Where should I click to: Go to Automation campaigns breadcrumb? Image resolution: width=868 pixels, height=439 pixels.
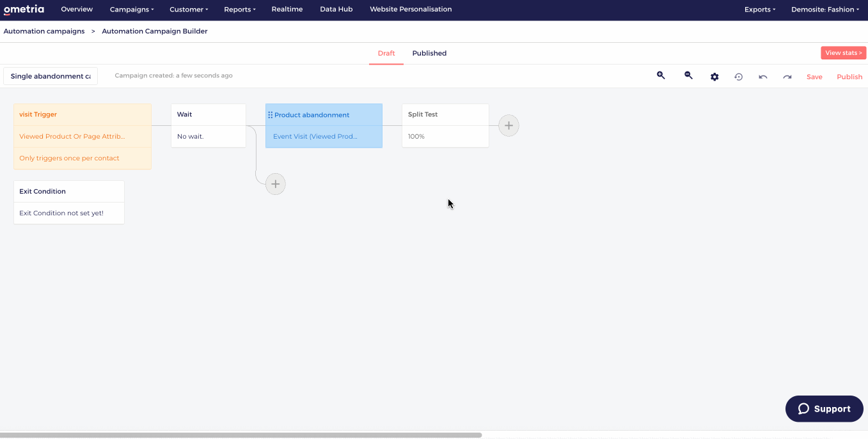pyautogui.click(x=44, y=31)
